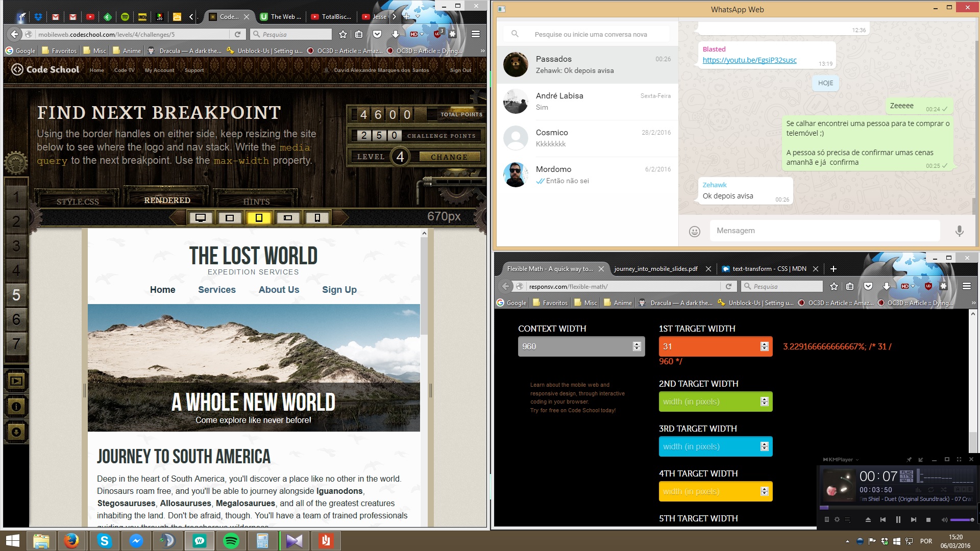980x551 pixels.
Task: Click 3rd Target Width stepper arrows
Action: (x=764, y=446)
